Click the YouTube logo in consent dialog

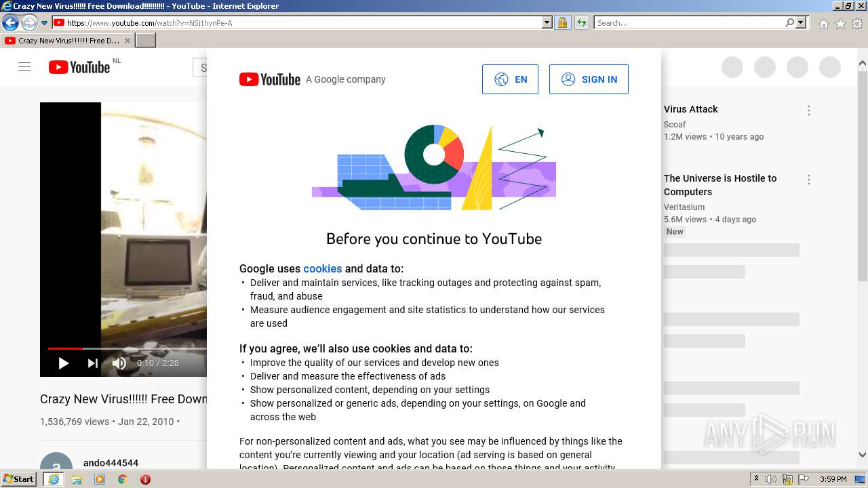(269, 79)
